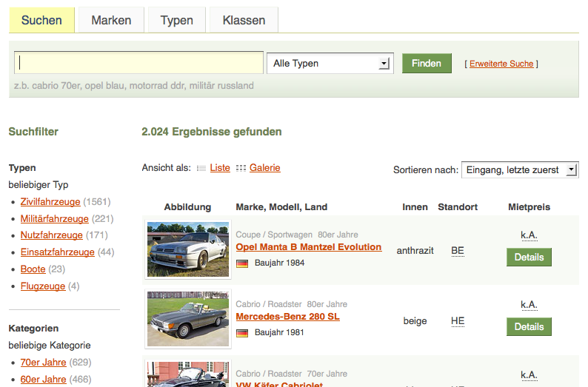Open the Erweiterte Suche link
The height and width of the screenshot is (387, 588).
(501, 64)
